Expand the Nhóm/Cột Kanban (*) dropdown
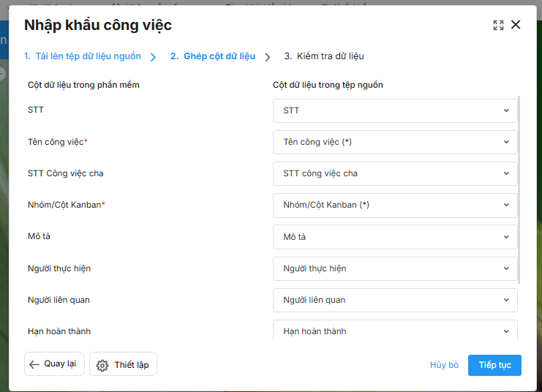The image size is (542, 392). 395,205
